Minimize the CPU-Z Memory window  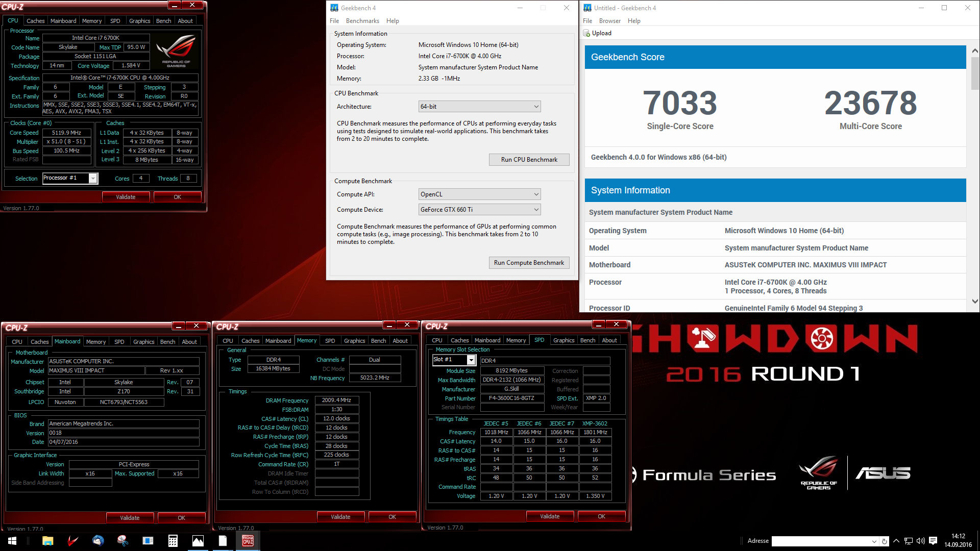[x=389, y=324]
